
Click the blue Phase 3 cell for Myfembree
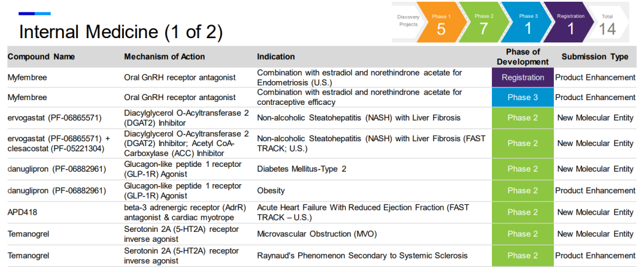pos(522,97)
